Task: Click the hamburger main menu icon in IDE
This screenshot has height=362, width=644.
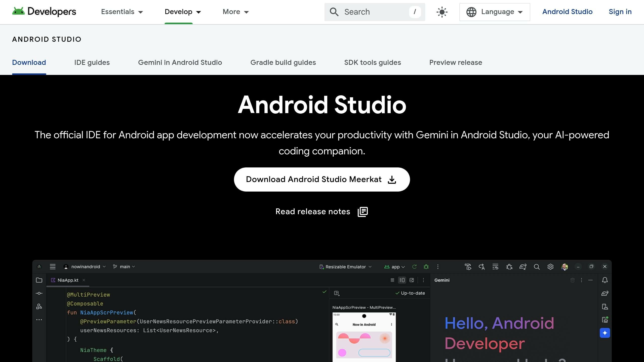Action: [x=53, y=267]
